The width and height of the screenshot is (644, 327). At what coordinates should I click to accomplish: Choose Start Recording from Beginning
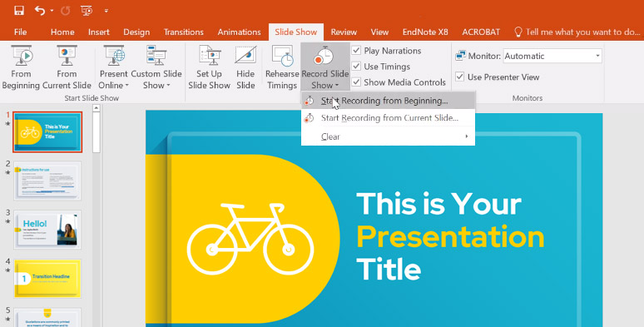click(x=388, y=101)
